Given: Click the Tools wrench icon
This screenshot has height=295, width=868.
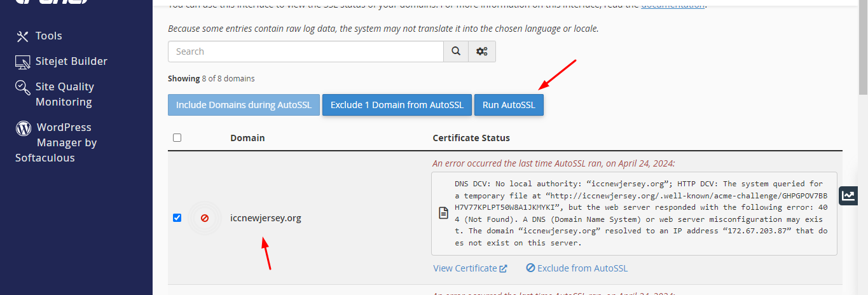Looking at the screenshot, I should pos(23,36).
